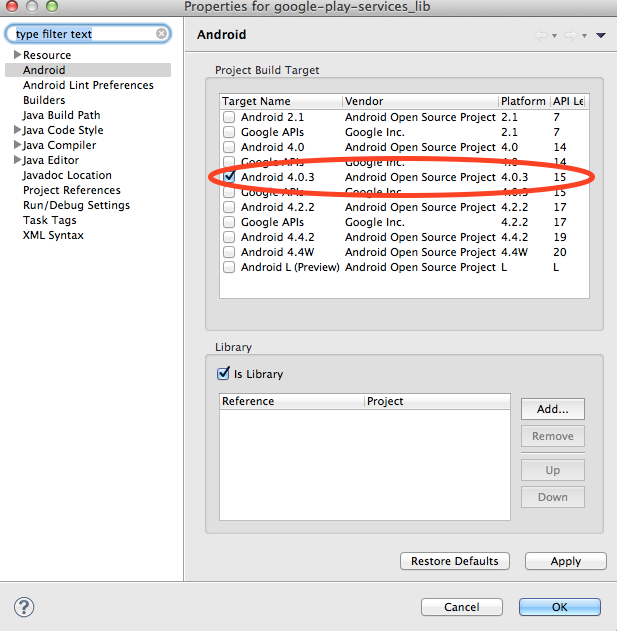Click the forward navigation arrow icon

(570, 35)
